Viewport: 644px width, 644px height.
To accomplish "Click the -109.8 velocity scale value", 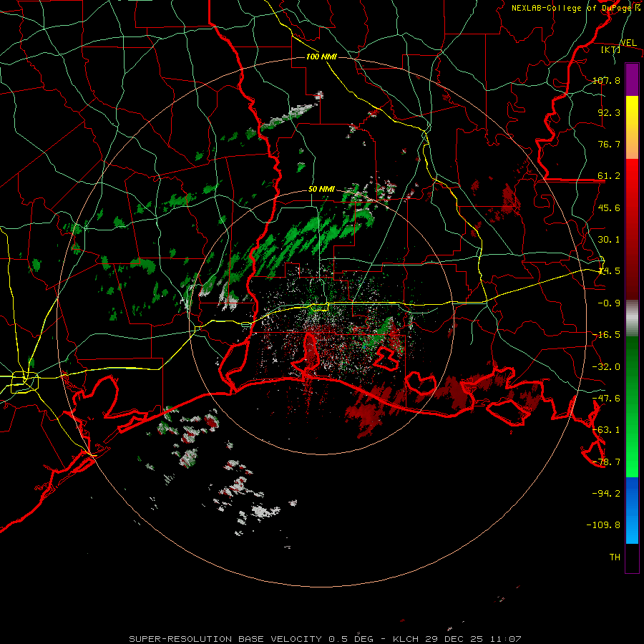I will tap(603, 525).
